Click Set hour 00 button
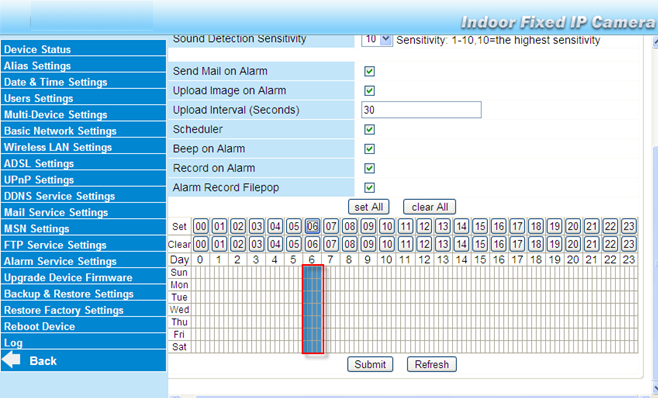The image size is (658, 398). coord(201,226)
